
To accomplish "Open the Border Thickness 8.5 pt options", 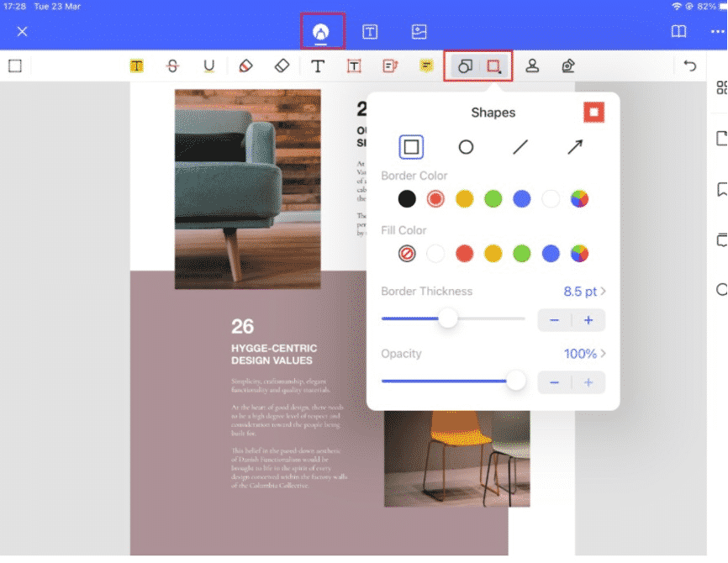I will [584, 291].
